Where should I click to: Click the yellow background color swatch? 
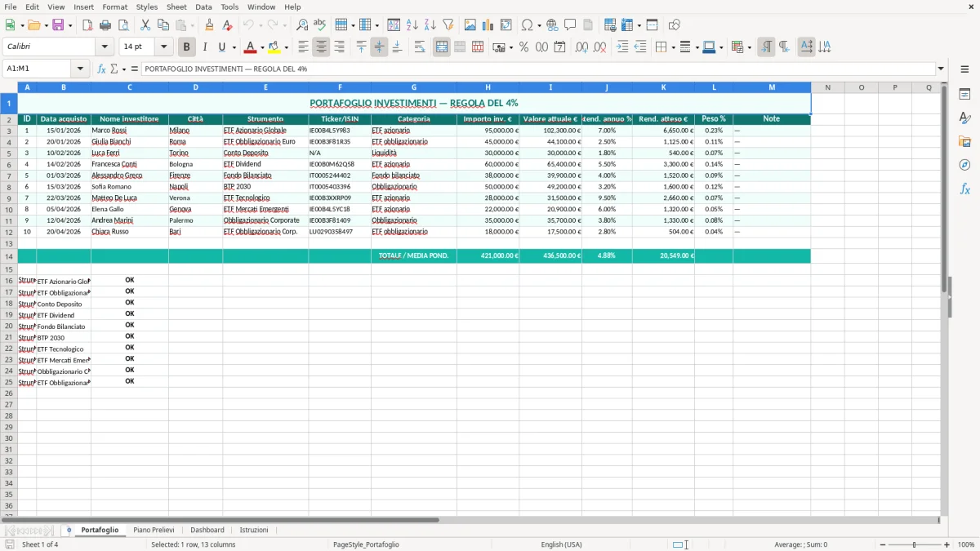(x=274, y=47)
